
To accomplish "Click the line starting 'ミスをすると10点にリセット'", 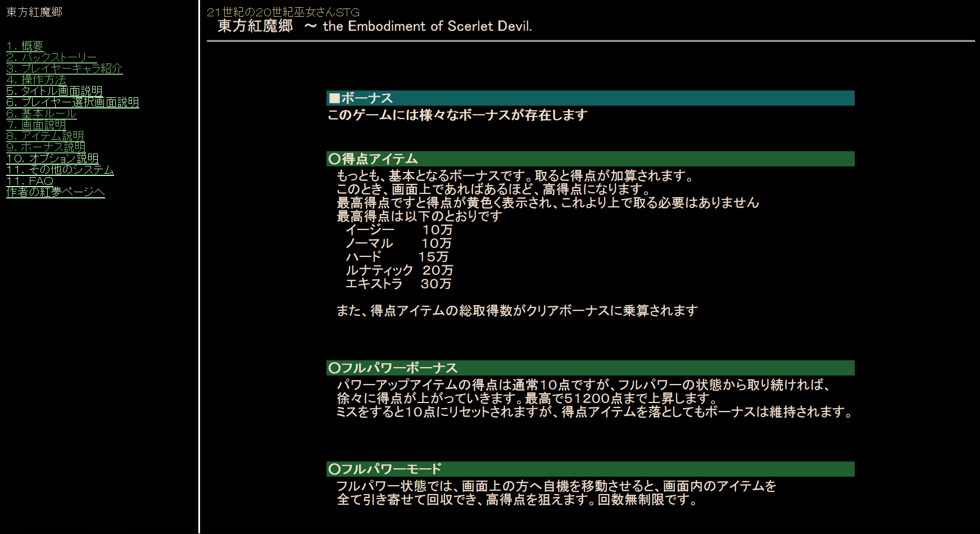I will tap(594, 412).
